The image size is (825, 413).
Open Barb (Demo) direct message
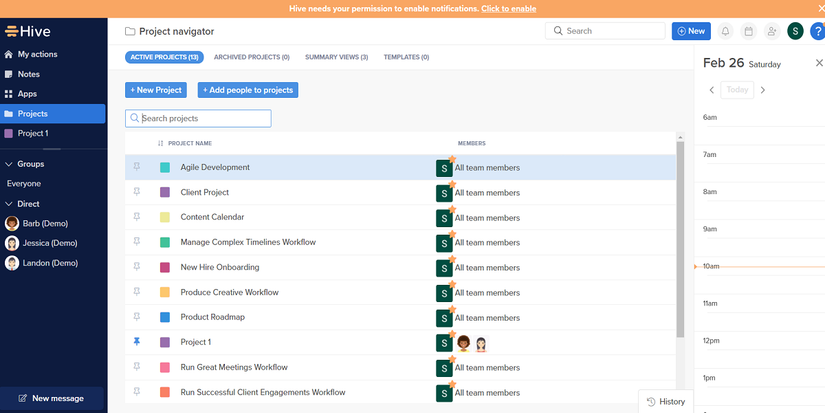tap(37, 223)
